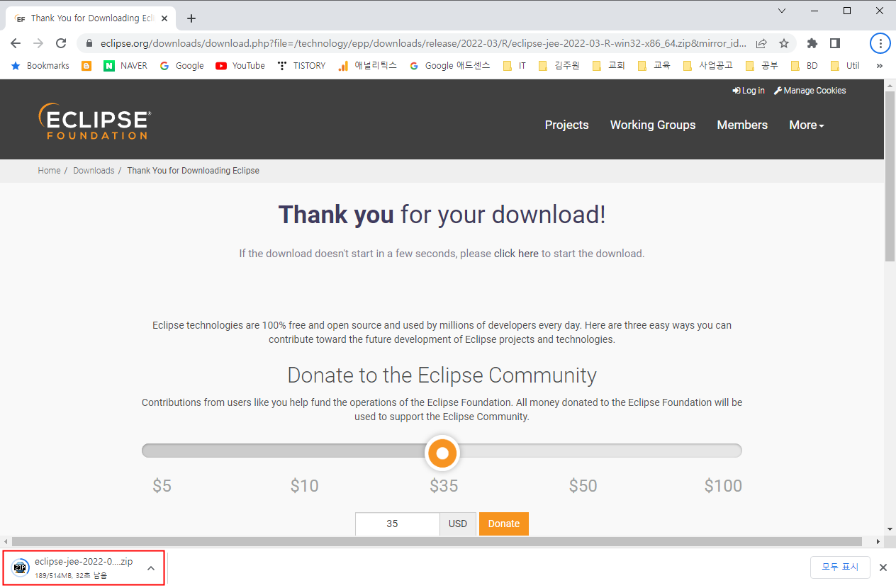Select the $50 donation amount

pos(583,486)
